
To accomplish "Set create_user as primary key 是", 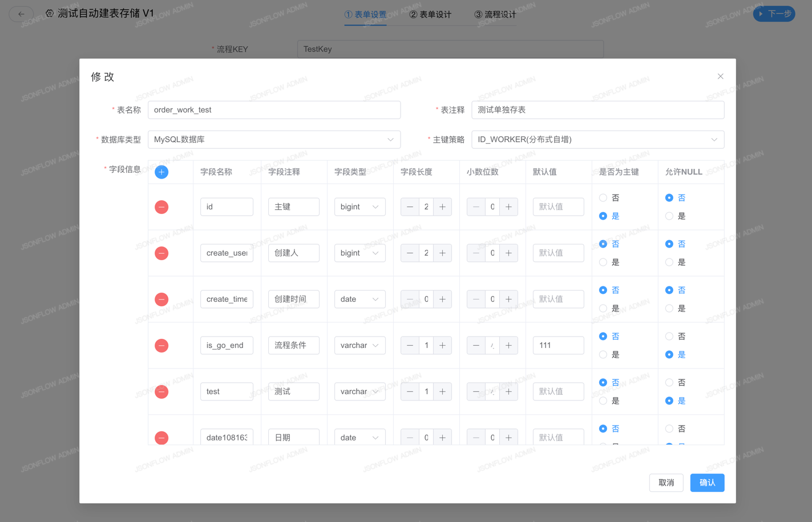I will pos(603,262).
